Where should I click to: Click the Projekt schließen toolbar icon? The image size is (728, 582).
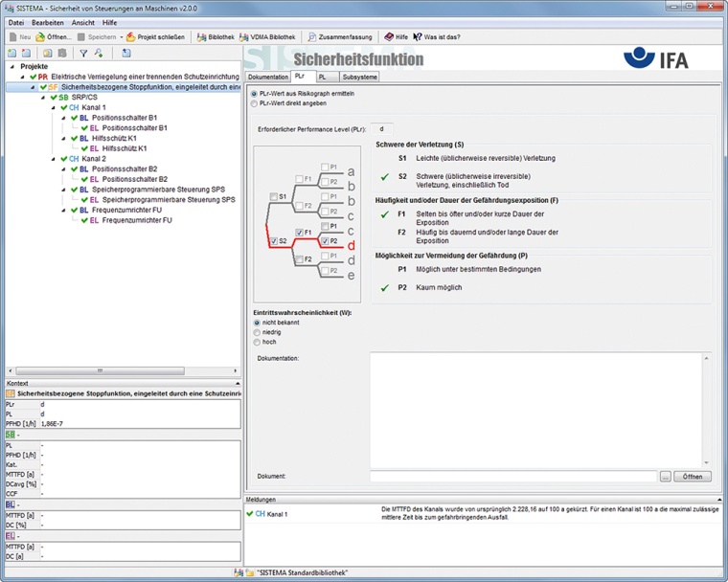tap(130, 36)
